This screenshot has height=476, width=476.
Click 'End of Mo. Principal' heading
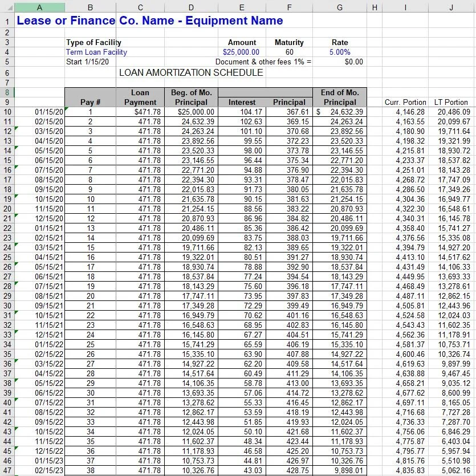pos(340,97)
